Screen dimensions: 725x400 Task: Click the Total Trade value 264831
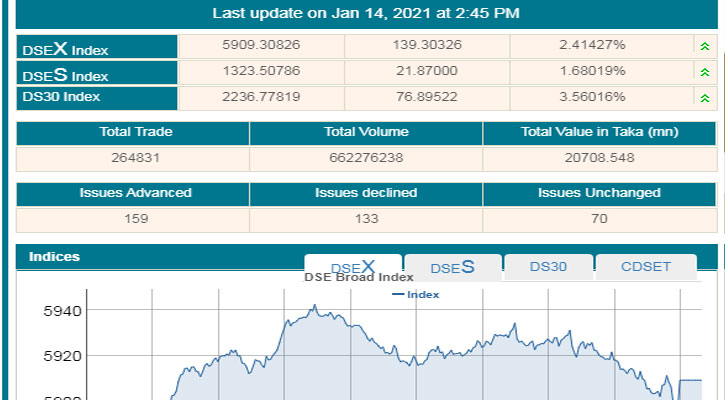click(x=132, y=159)
